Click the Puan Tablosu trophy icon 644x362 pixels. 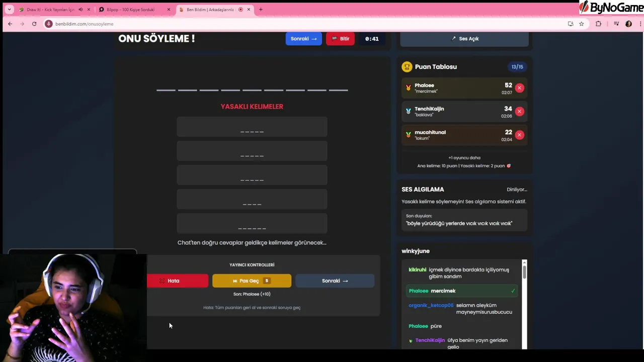[407, 66]
